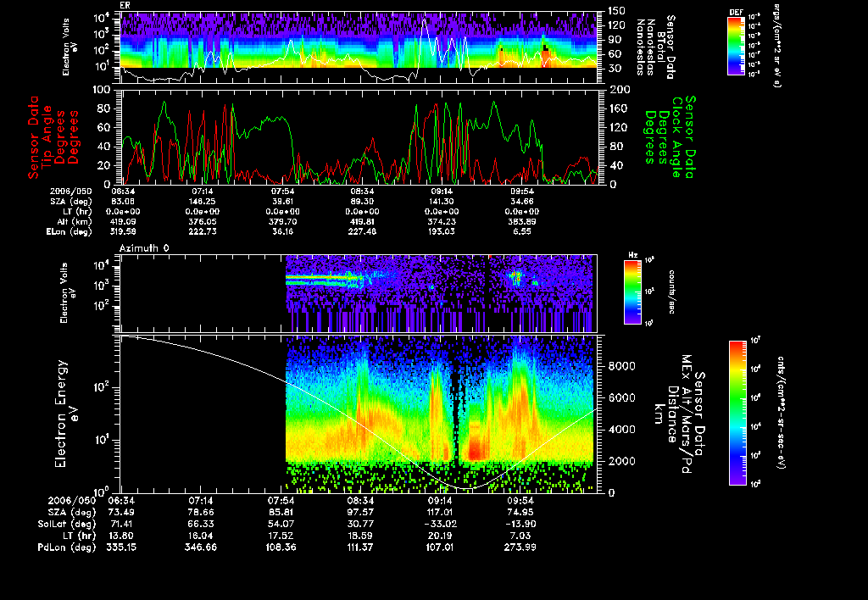Select SZA value 141.30
The image size is (868, 600).
pyautogui.click(x=442, y=202)
